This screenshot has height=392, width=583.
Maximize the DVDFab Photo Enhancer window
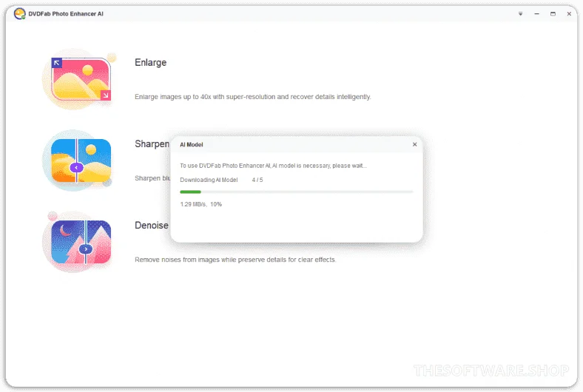click(x=553, y=14)
